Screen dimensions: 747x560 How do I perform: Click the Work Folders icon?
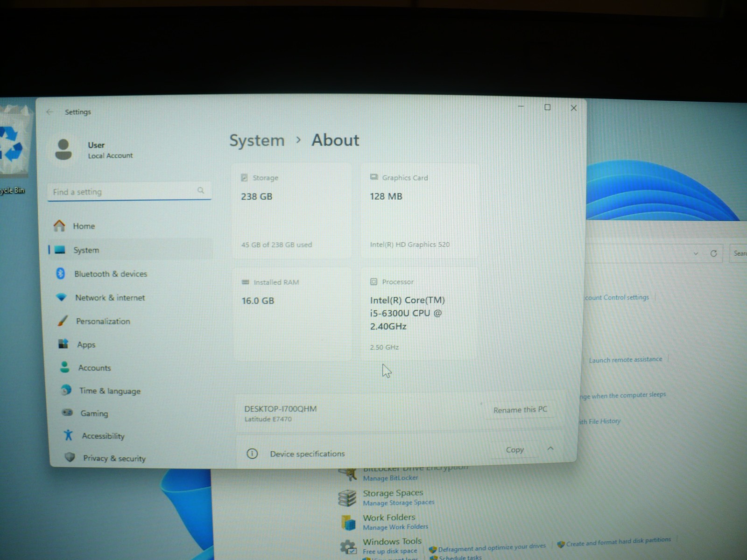click(x=348, y=523)
